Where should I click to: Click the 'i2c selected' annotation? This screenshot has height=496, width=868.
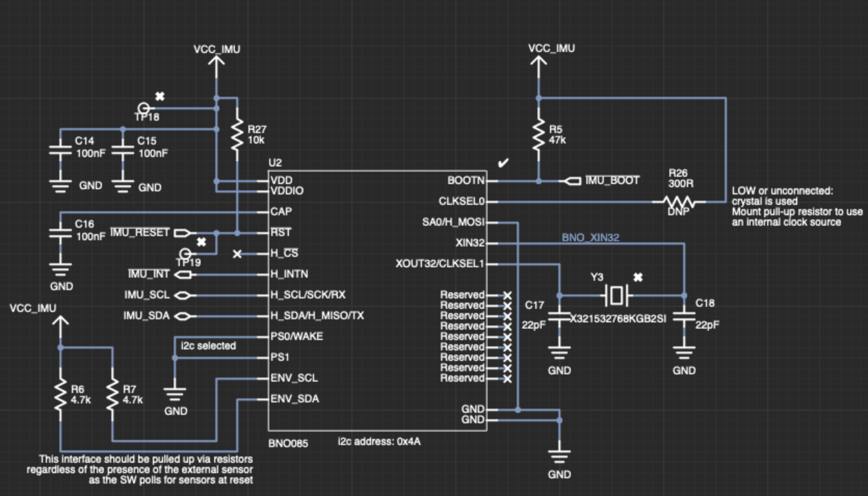(x=208, y=346)
